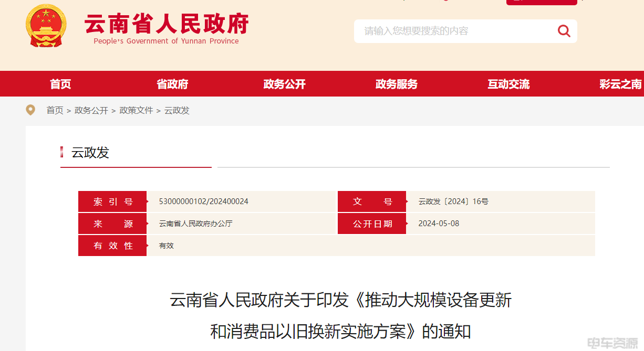644x351 pixels.
Task: Select source value 云南省人民政府办公厅
Action: point(196,224)
